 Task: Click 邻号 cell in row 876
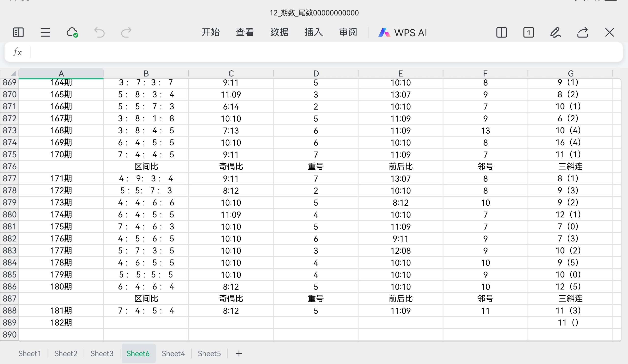pyautogui.click(x=485, y=166)
